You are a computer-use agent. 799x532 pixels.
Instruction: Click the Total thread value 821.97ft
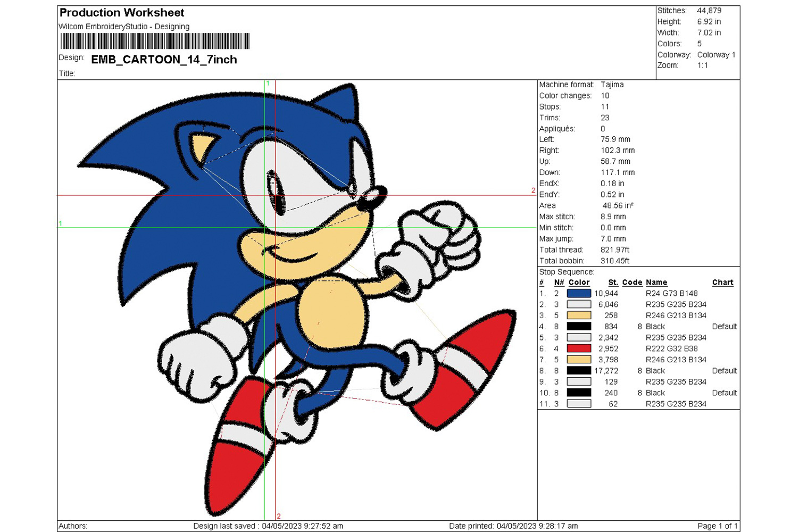[x=615, y=250]
